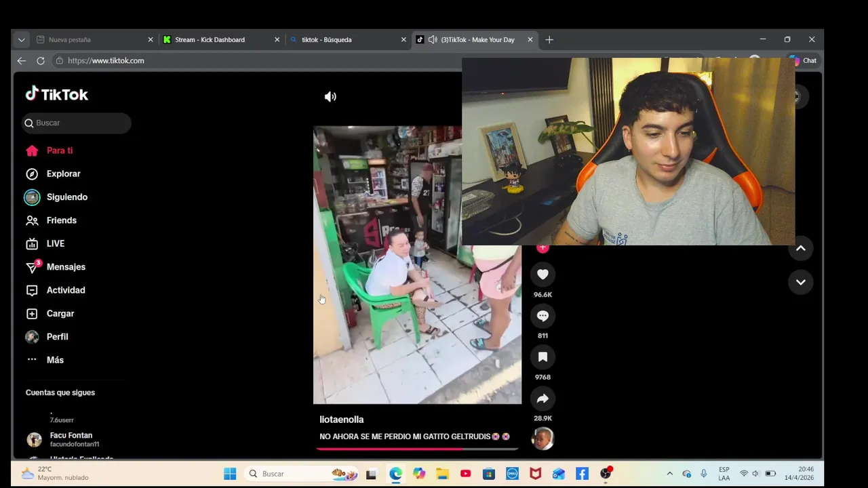Open the Windows Start menu
The image size is (868, 488).
(x=230, y=474)
